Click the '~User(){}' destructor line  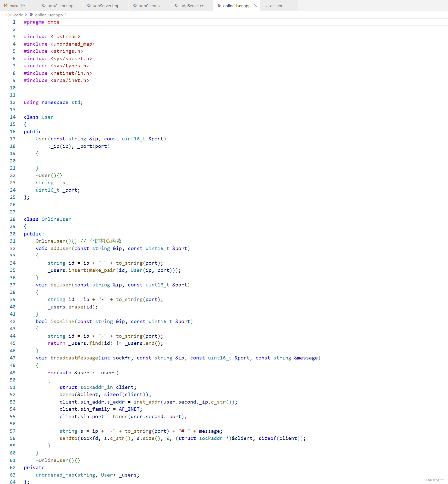tap(49, 176)
